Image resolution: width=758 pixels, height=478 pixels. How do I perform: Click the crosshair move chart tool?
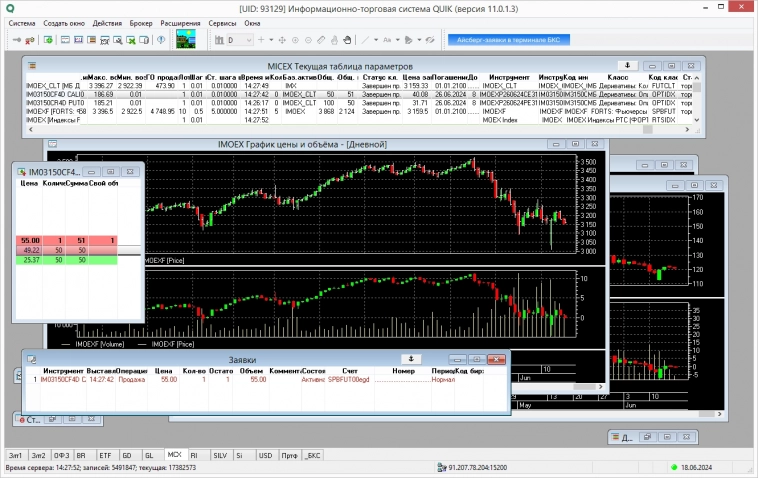[281, 40]
